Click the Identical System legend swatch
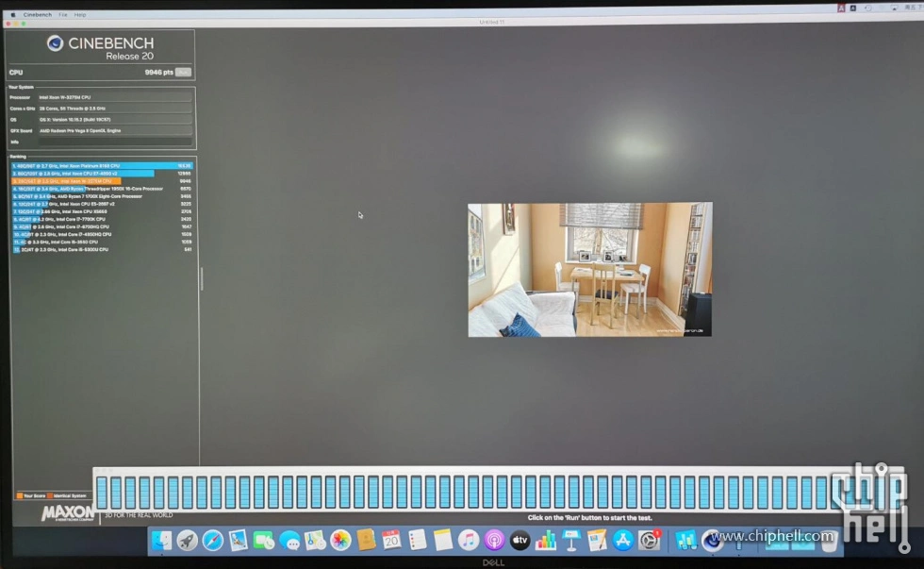The height and width of the screenshot is (569, 924). (x=50, y=496)
